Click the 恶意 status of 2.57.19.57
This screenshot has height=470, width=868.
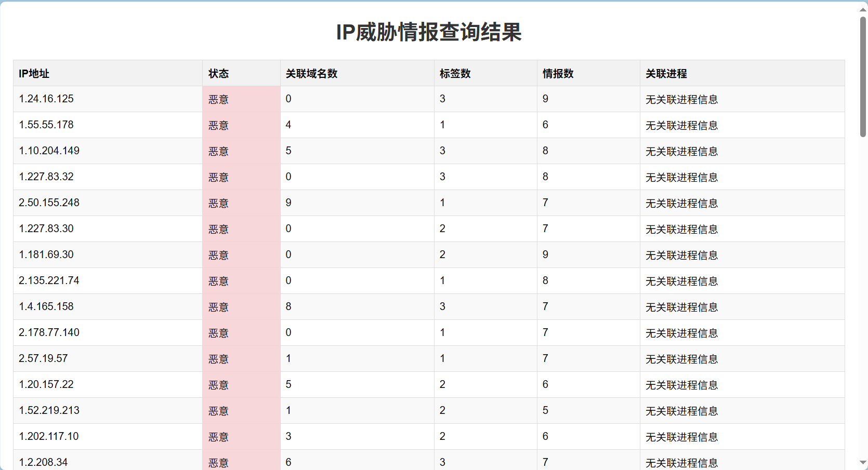click(x=218, y=359)
